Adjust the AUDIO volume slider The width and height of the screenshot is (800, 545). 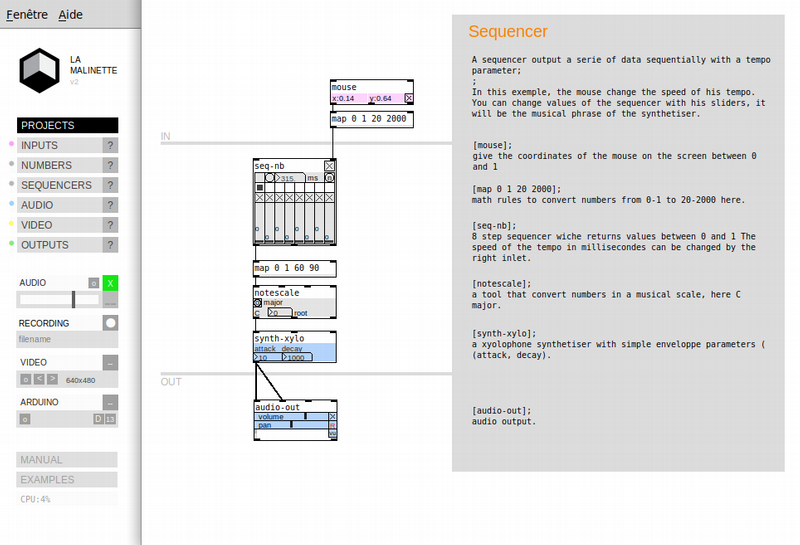59,300
